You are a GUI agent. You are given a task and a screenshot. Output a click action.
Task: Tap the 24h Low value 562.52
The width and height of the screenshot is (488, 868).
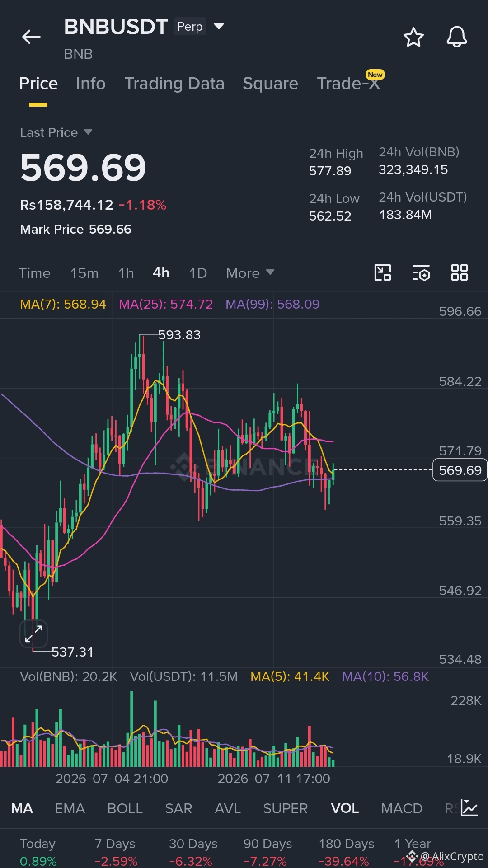[330, 216]
